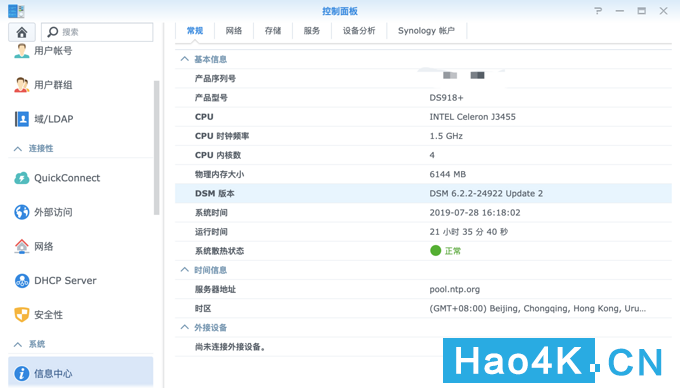Viewport: 680px width, 388px height.
Task: Click the pool.ntp.org server address
Action: coord(454,289)
